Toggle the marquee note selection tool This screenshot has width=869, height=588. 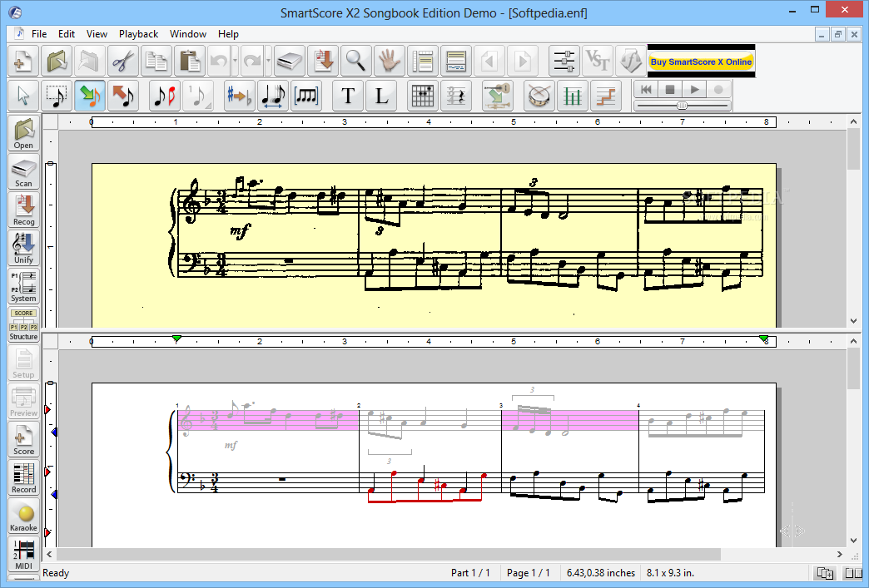pyautogui.click(x=57, y=96)
